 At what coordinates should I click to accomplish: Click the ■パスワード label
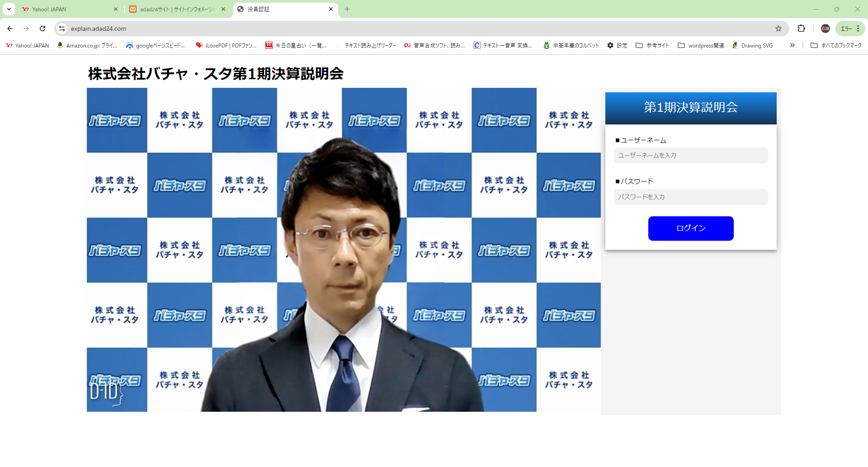(634, 181)
